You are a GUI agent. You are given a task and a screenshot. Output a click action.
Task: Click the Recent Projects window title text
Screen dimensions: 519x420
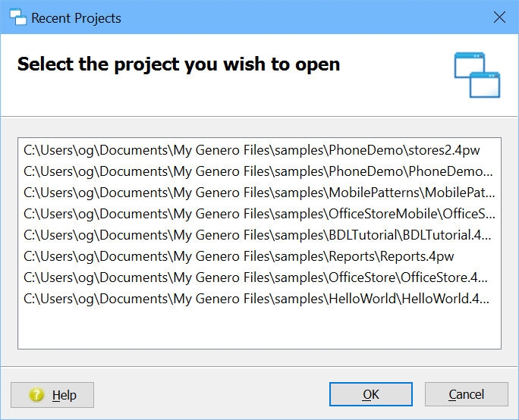click(x=76, y=18)
